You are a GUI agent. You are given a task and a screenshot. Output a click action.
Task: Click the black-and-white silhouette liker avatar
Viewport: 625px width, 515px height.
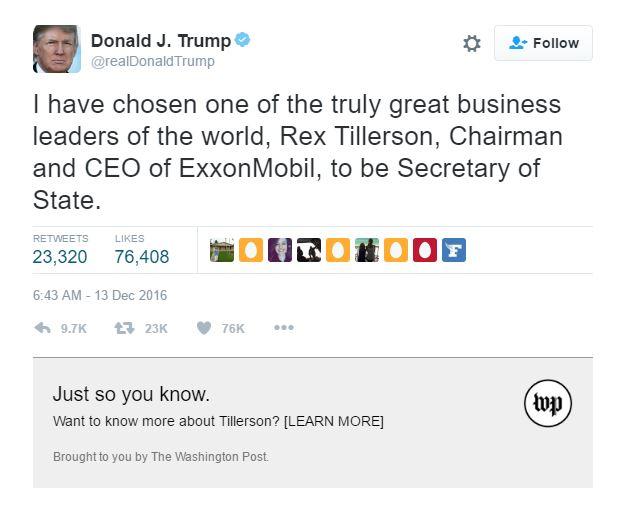[x=309, y=250]
